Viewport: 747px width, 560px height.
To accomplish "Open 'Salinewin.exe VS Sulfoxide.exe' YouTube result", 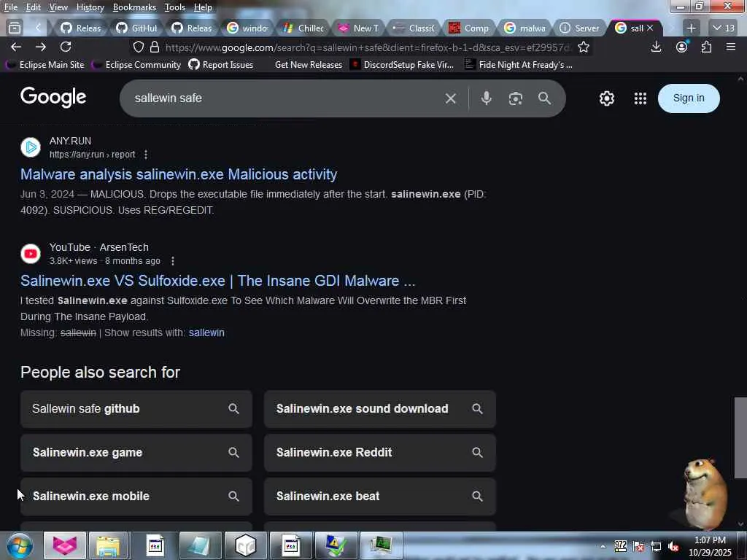I will coord(217,281).
